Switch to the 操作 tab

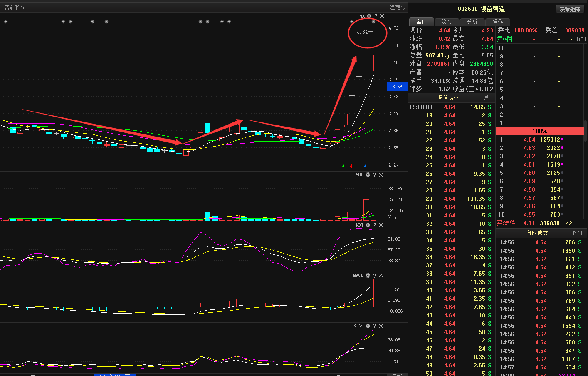tap(498, 22)
